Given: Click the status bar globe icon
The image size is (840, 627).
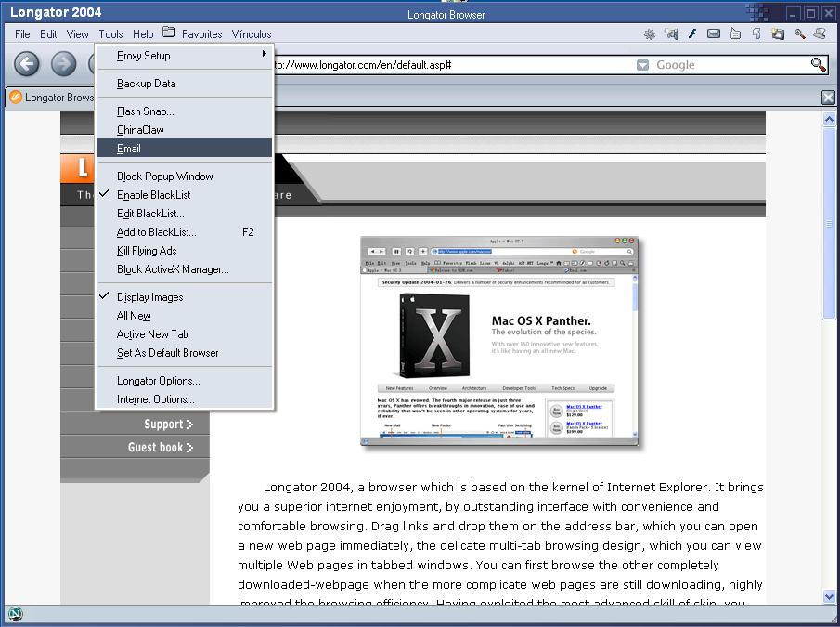Looking at the screenshot, I should tap(16, 614).
